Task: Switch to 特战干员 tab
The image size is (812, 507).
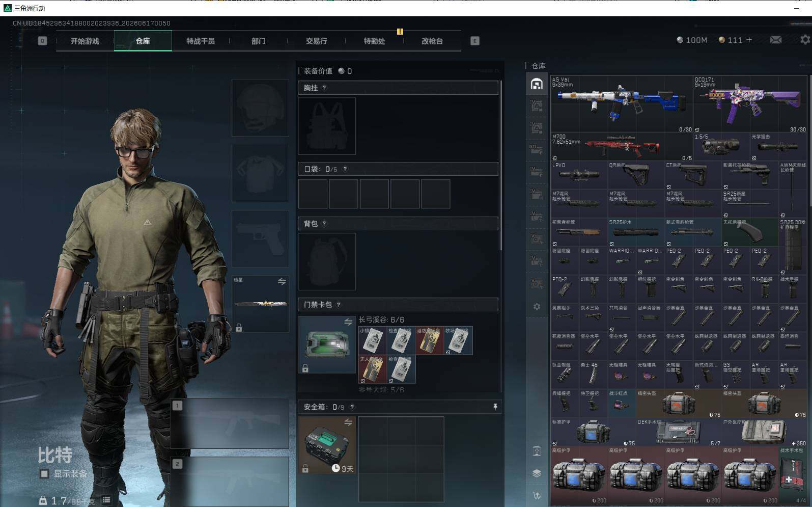Action: 201,41
